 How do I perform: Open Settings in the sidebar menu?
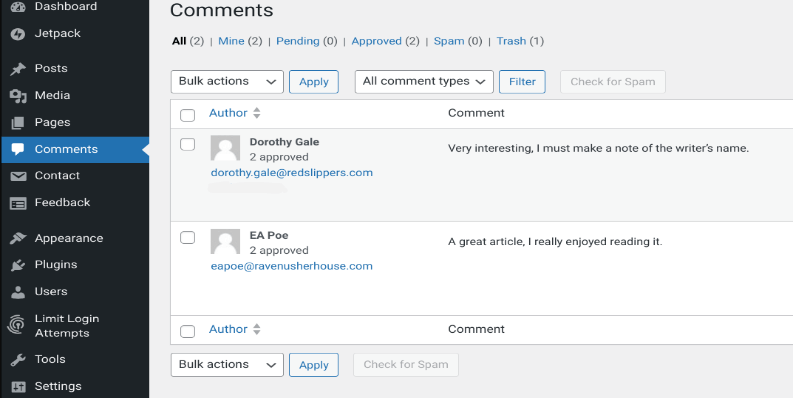click(58, 386)
